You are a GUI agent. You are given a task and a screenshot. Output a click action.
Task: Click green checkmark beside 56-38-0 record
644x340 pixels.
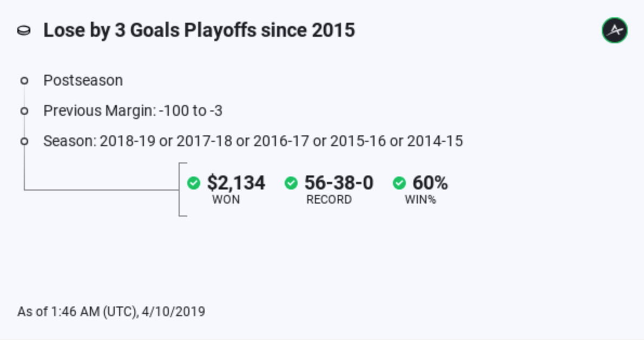pyautogui.click(x=291, y=183)
